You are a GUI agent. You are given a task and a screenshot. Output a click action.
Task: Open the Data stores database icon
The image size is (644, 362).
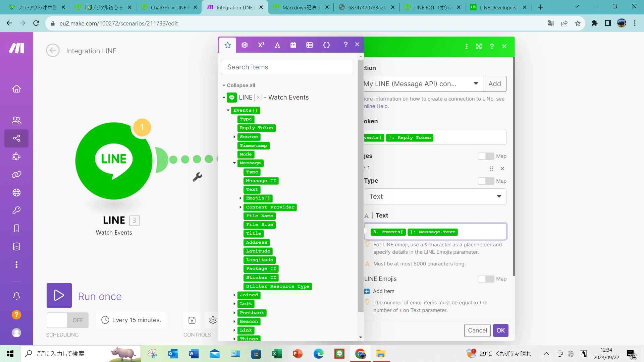(16, 247)
